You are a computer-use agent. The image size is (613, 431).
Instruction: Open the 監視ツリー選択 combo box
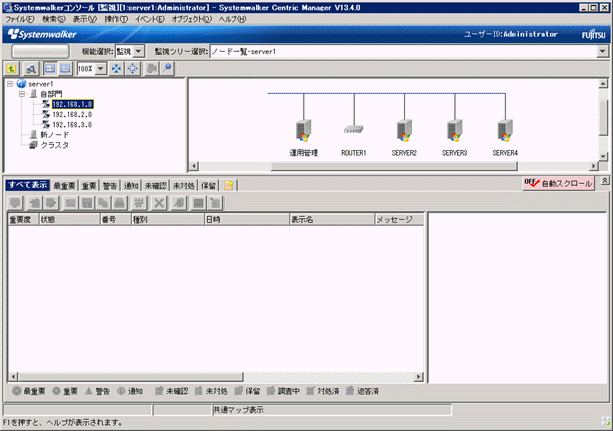click(x=603, y=50)
